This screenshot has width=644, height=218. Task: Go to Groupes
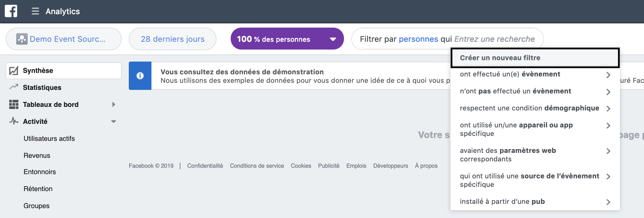pos(36,206)
